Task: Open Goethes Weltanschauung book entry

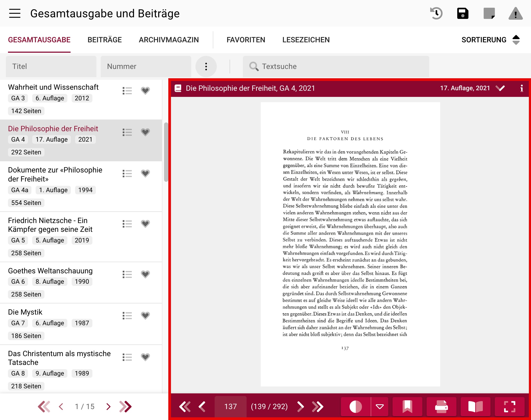Action: (50, 271)
